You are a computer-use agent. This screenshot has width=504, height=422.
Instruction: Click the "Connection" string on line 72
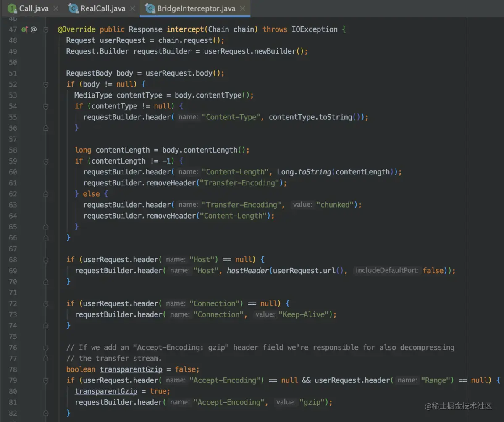point(215,303)
